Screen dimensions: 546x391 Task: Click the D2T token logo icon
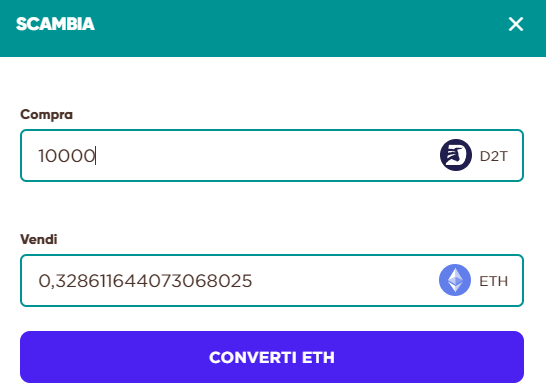456,155
